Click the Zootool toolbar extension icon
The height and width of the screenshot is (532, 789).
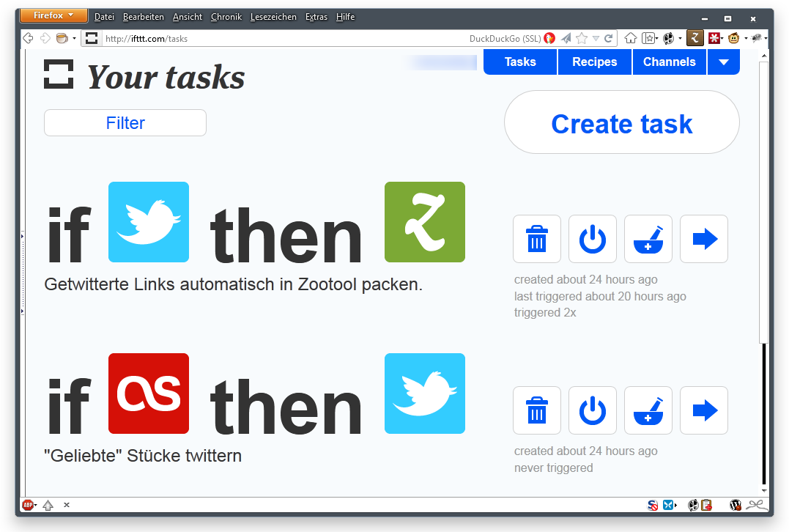[x=694, y=38]
